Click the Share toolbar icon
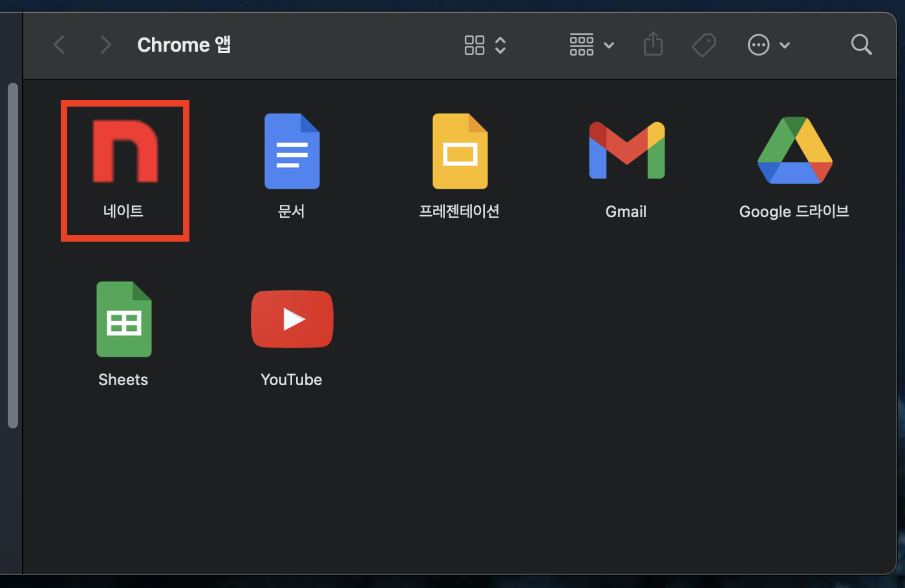 click(654, 44)
